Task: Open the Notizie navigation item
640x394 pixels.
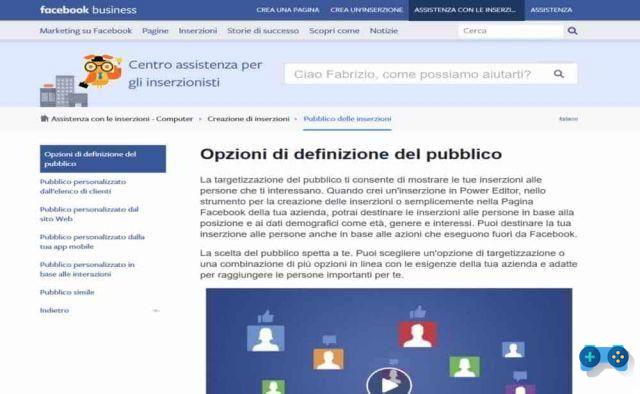Action: (384, 31)
